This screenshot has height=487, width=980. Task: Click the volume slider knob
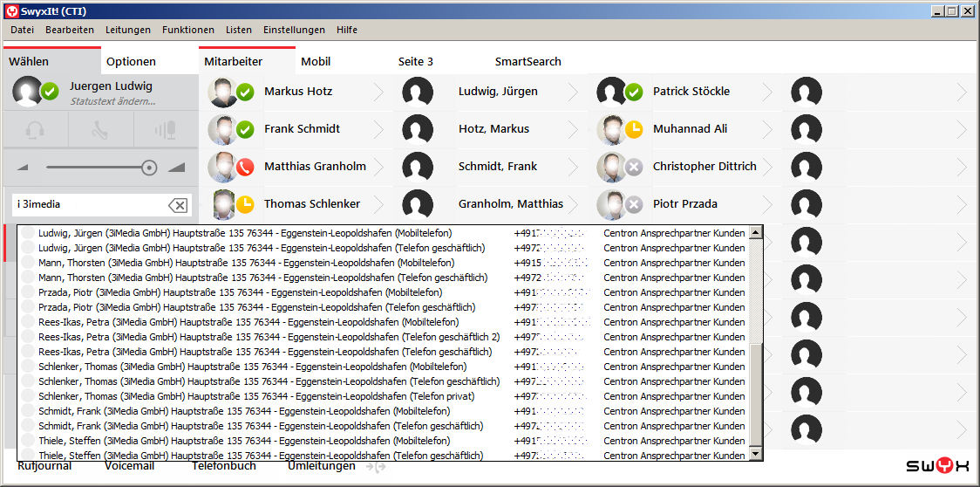[x=148, y=168]
